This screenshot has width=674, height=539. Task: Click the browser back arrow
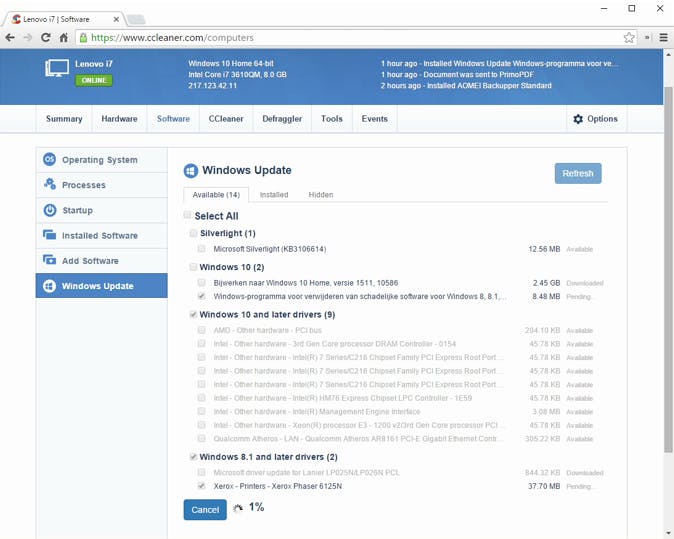tap(10, 38)
